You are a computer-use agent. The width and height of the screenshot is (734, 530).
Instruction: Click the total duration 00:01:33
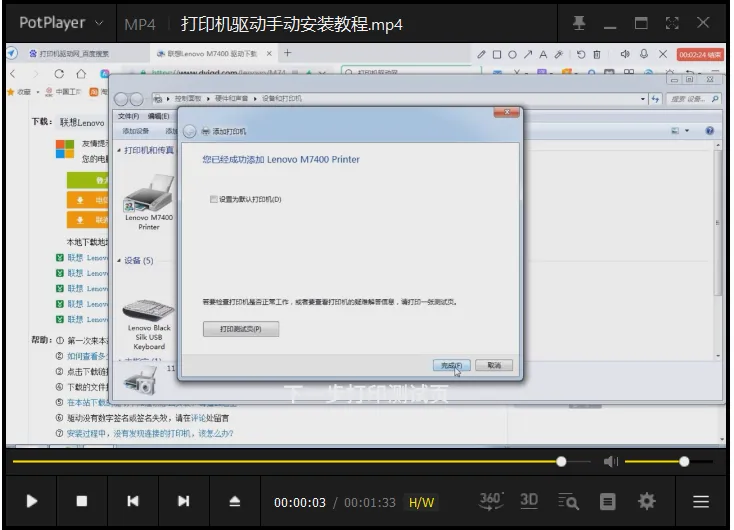(370, 502)
